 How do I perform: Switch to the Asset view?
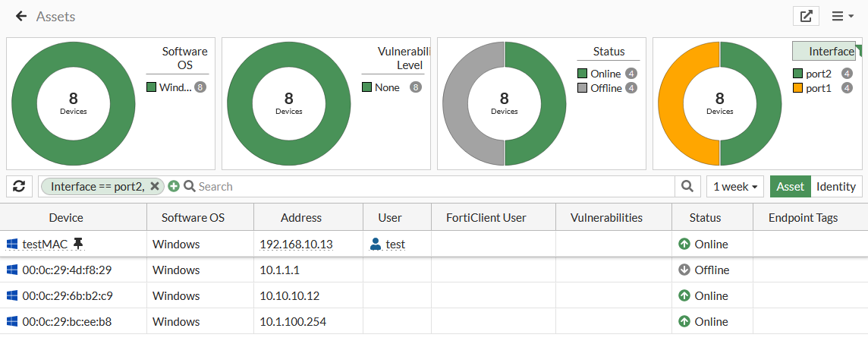790,186
